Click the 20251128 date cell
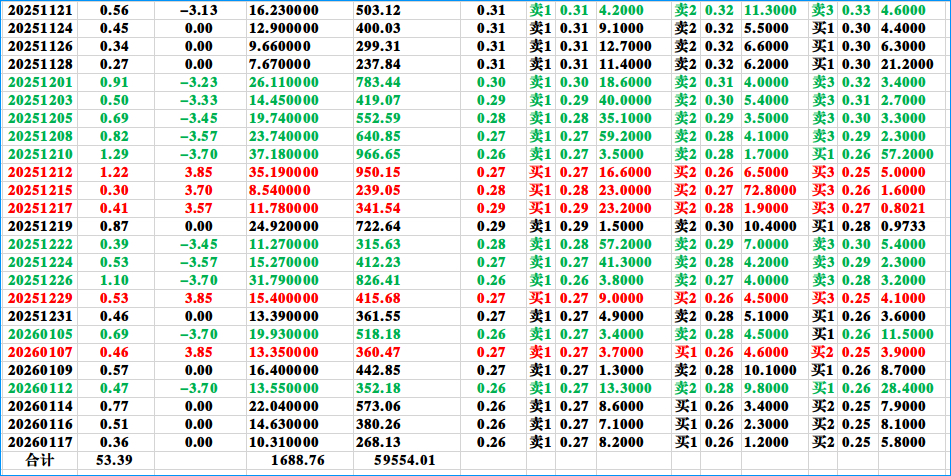The image size is (951, 476). (x=39, y=64)
